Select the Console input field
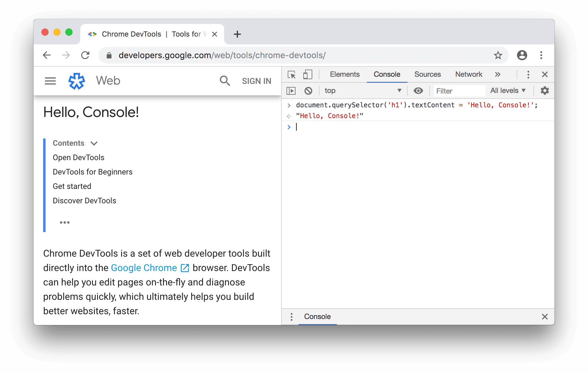588x373 pixels. click(296, 127)
